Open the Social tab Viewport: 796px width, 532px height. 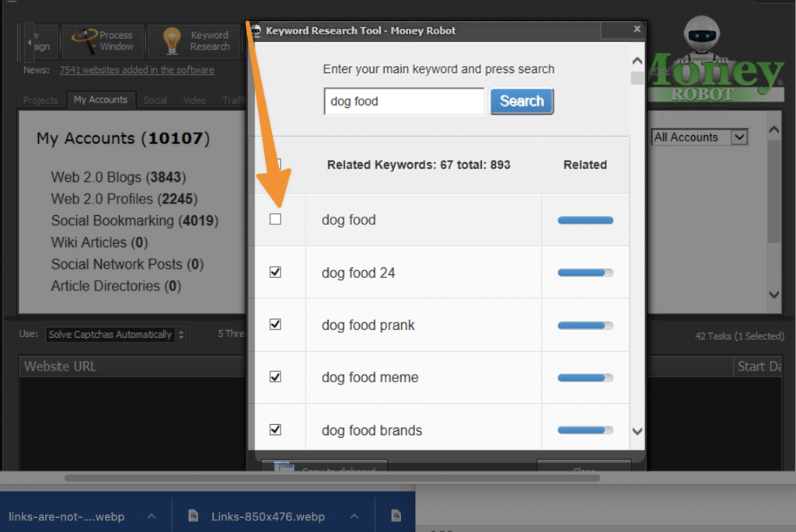click(155, 100)
